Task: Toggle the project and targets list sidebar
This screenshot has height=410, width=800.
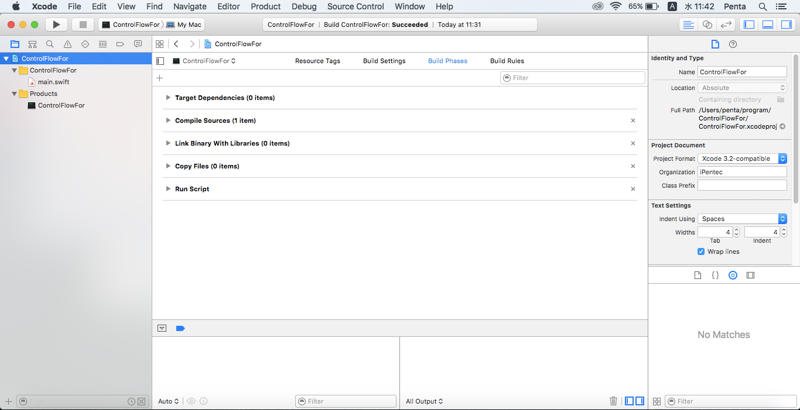Action: point(160,61)
